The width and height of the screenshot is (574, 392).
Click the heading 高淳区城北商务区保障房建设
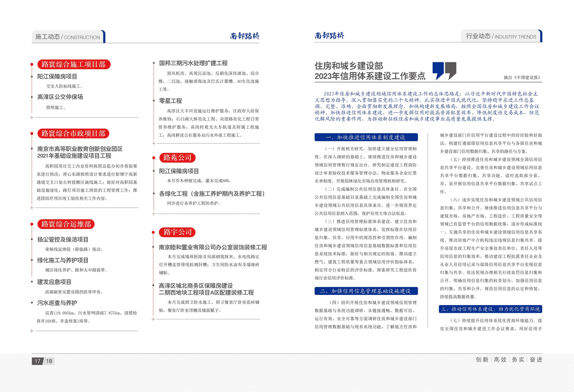pos(196,286)
